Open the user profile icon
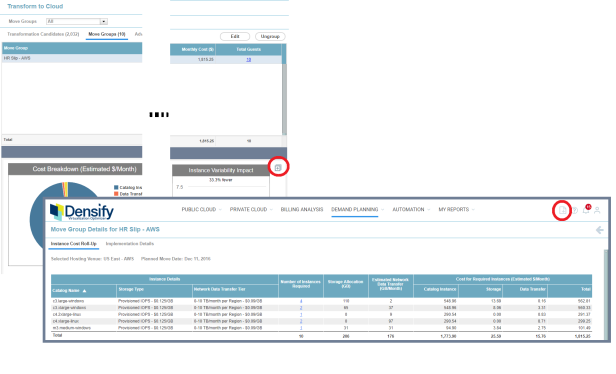This screenshot has width=616, height=374. click(x=597, y=210)
